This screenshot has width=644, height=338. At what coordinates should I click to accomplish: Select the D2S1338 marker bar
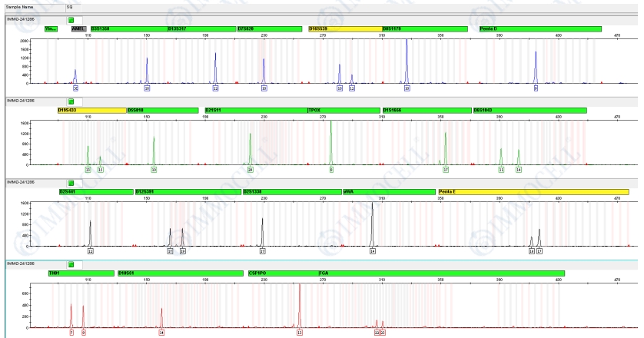[293, 192]
